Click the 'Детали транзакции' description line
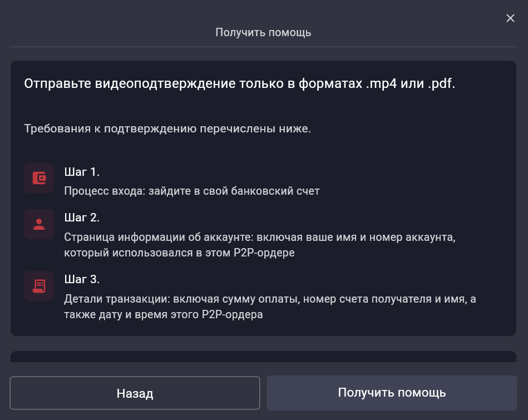 tap(270, 299)
